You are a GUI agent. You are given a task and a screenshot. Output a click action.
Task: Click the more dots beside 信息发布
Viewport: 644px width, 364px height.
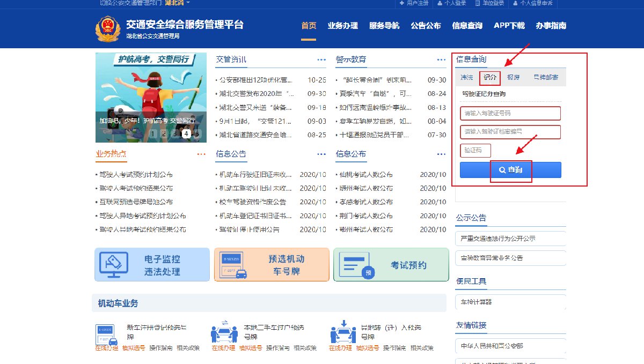point(441,154)
